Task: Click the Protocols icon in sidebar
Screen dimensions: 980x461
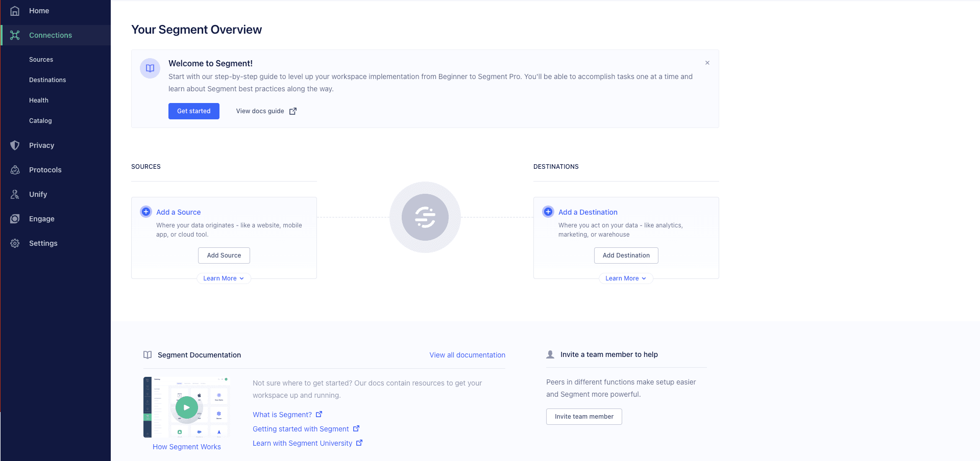Action: pyautogui.click(x=15, y=170)
